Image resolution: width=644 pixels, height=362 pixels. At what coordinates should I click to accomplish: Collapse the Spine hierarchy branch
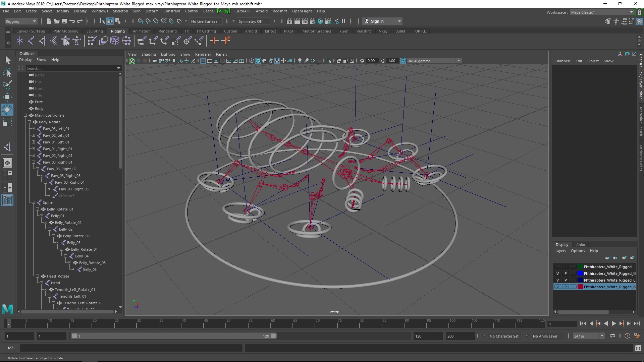33,202
